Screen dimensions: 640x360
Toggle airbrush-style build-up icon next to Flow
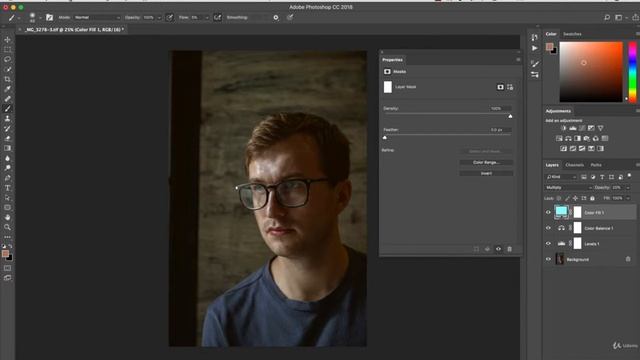click(217, 18)
